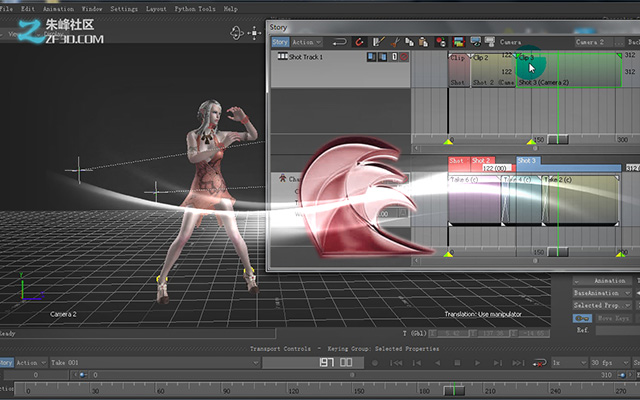640x400 pixels.
Task: Click the orbit camera icon in viewer
Action: 237,33
